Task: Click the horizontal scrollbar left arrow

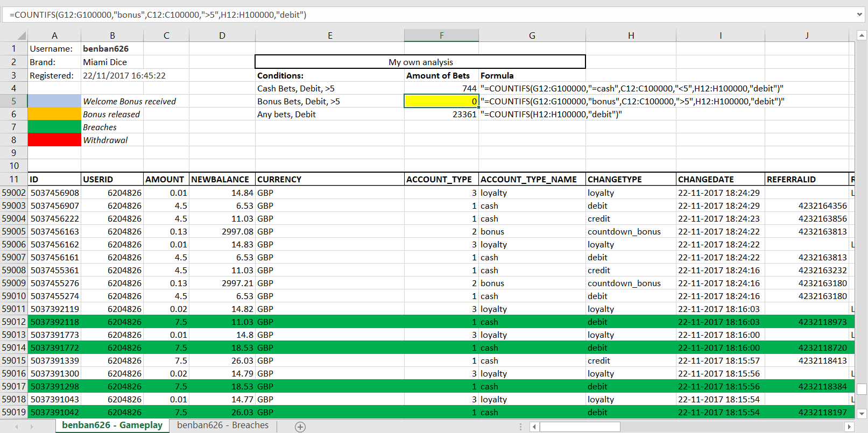Action: (534, 427)
